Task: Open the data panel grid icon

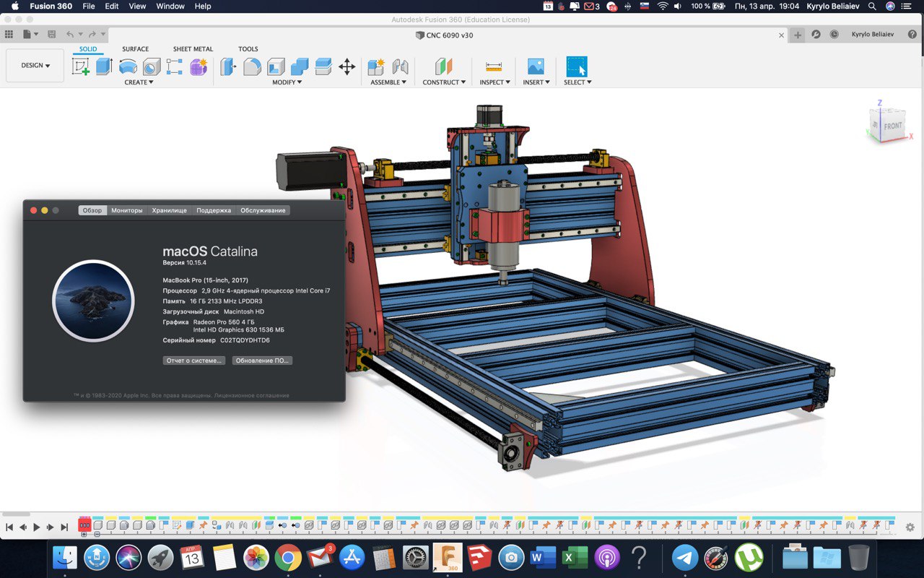Action: [x=9, y=34]
